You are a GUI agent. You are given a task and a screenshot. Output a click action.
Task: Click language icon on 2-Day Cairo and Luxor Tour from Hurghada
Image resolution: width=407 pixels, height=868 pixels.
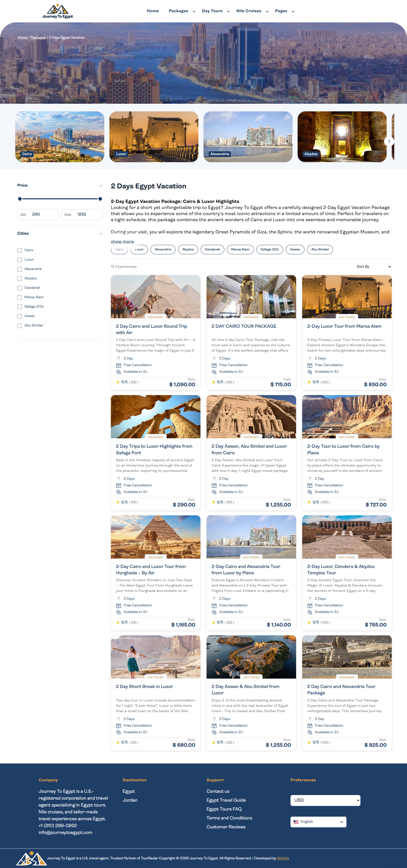[x=118, y=612]
